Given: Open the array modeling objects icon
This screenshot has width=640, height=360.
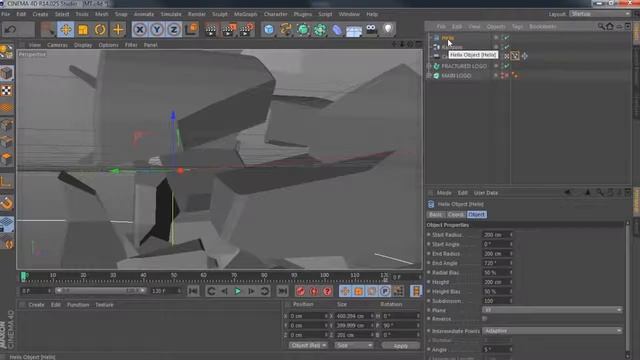Looking at the screenshot, I should tap(320, 29).
